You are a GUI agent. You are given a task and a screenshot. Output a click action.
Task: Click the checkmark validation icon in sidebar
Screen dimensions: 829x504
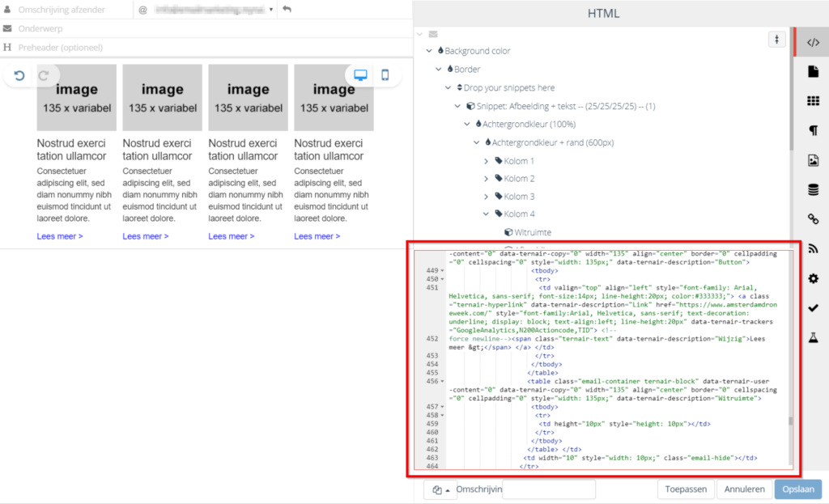click(x=813, y=308)
